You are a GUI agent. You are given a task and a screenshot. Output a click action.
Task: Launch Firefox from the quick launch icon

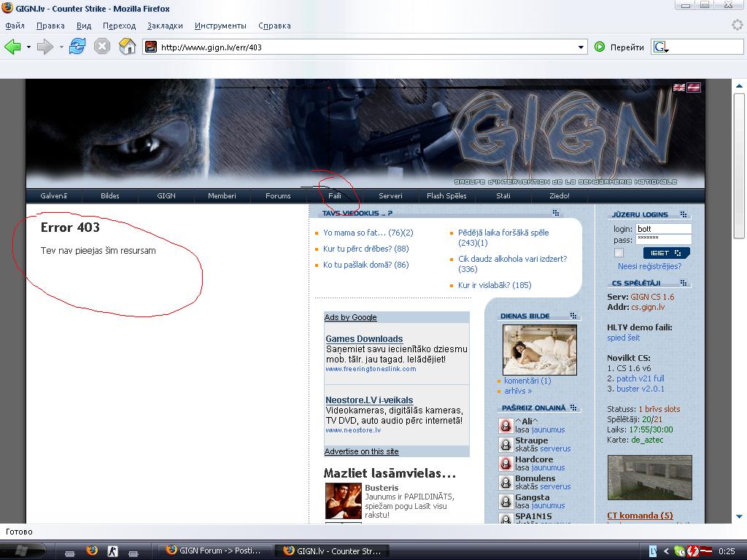tap(92, 551)
